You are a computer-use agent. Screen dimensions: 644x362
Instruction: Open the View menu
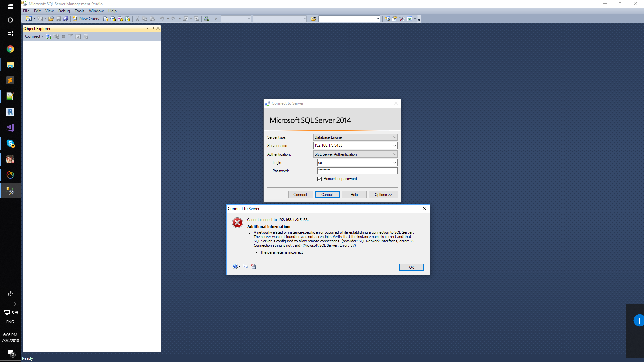pyautogui.click(x=50, y=11)
